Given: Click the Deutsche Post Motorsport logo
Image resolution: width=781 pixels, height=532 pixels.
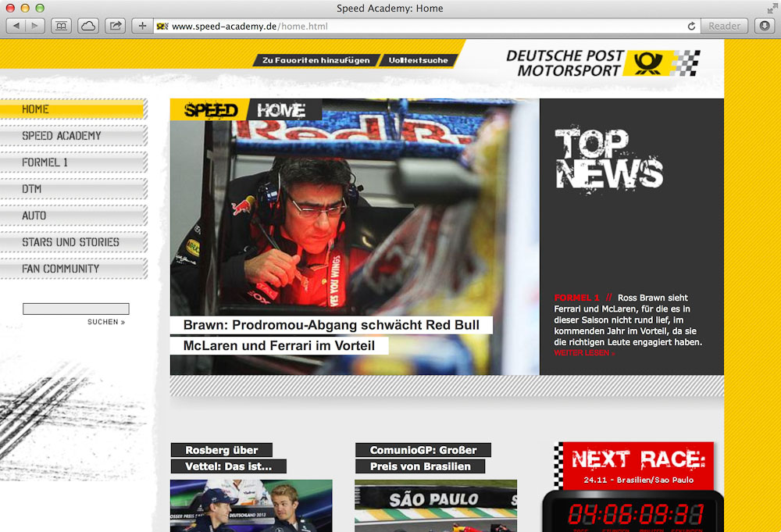Looking at the screenshot, I should [603, 62].
